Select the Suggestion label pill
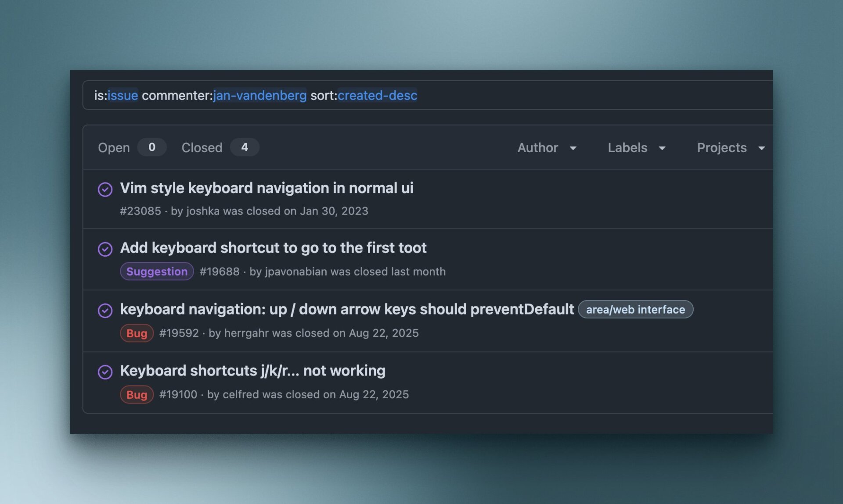This screenshot has height=504, width=843. (x=156, y=271)
